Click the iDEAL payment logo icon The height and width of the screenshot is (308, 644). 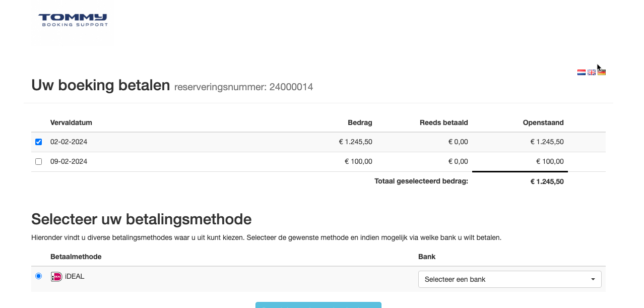[56, 277]
